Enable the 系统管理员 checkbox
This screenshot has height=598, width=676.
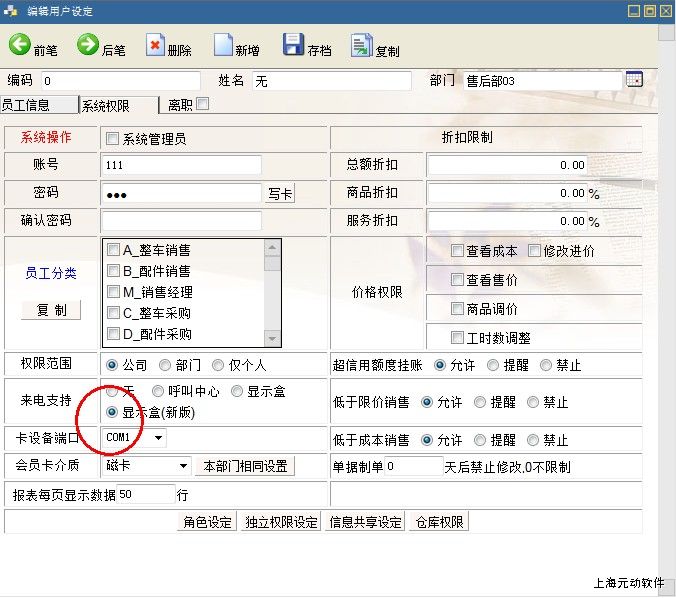pyautogui.click(x=112, y=139)
